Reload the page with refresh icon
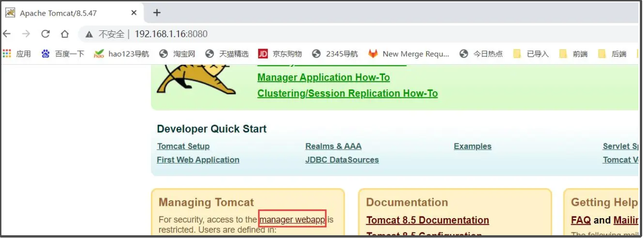The height and width of the screenshot is (238, 644). [45, 34]
